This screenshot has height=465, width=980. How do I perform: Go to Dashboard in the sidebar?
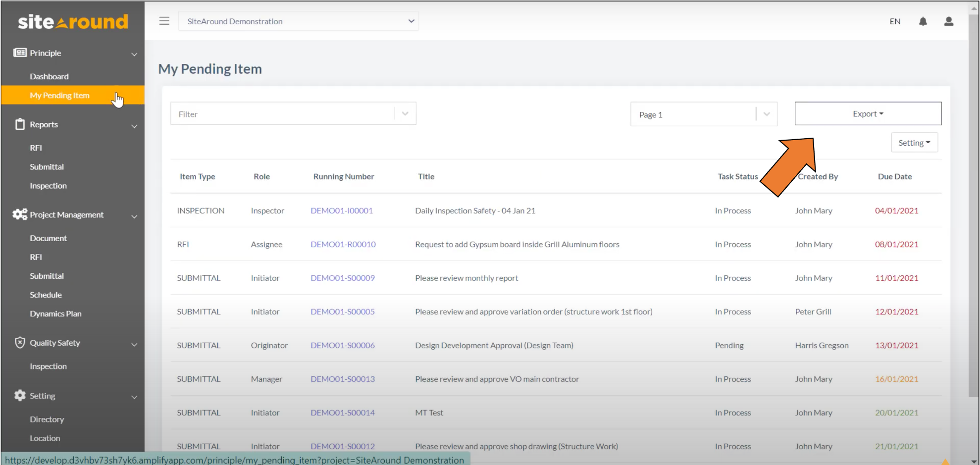[x=49, y=76]
